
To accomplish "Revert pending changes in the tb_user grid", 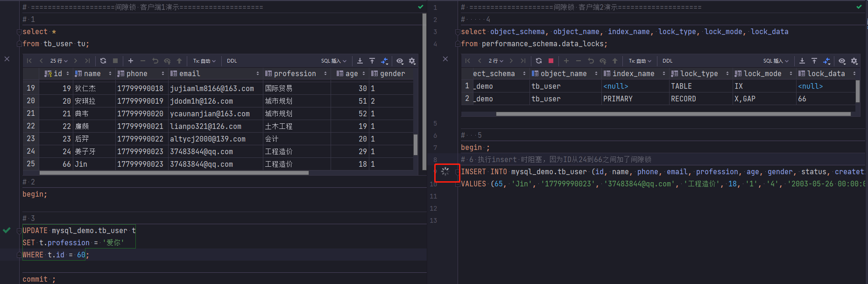I will coord(155,61).
